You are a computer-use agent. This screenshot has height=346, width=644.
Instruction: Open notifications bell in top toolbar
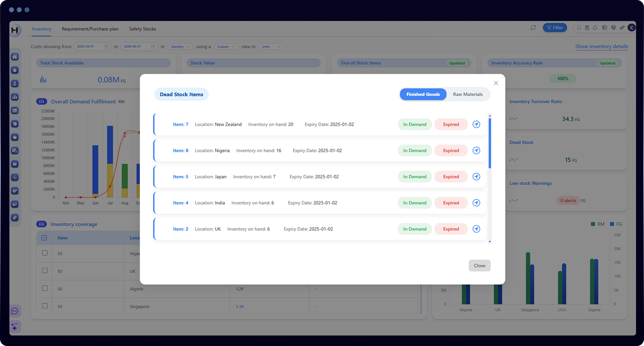(x=595, y=28)
